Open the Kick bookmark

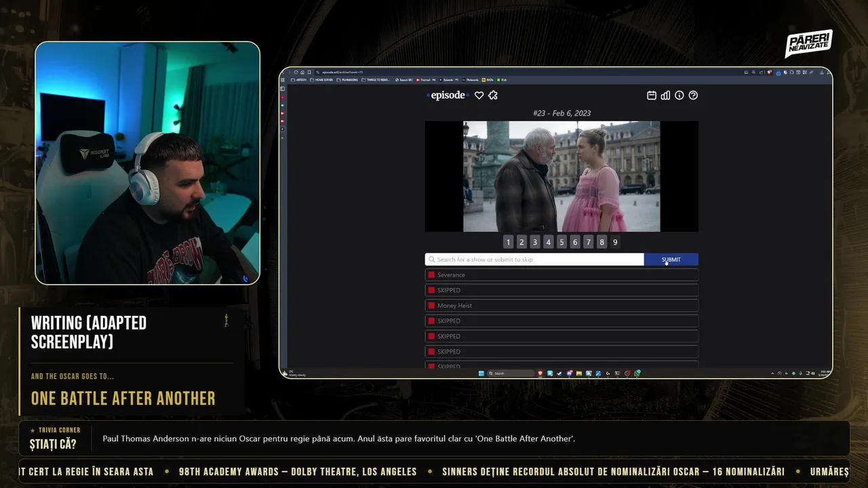click(x=502, y=80)
